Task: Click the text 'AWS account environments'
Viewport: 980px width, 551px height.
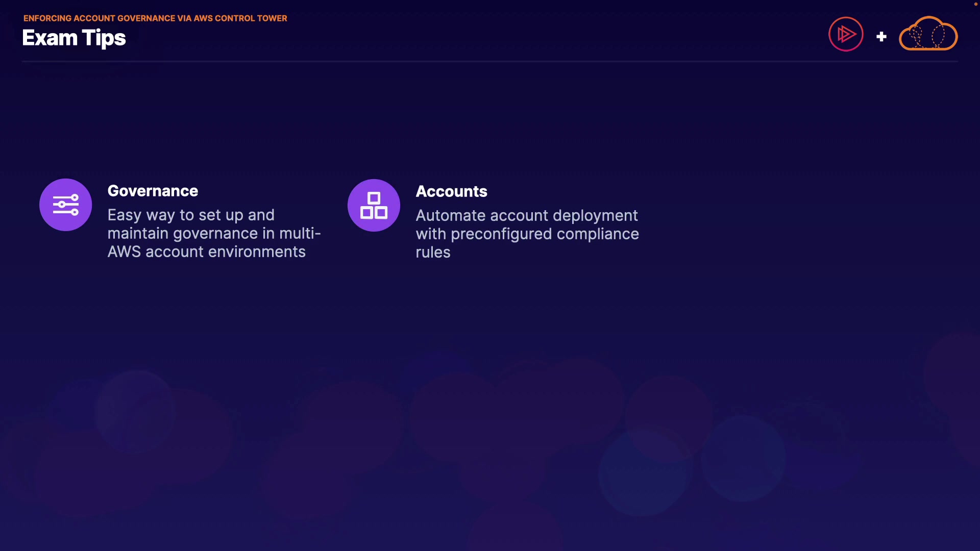Action: 206,252
